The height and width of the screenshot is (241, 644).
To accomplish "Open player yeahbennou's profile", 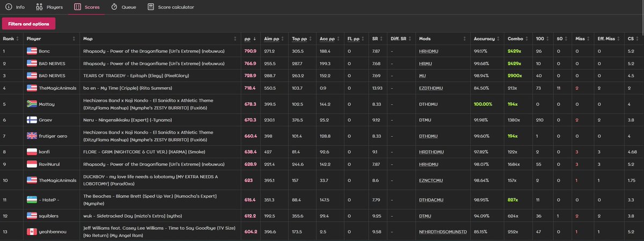I will [x=53, y=231].
